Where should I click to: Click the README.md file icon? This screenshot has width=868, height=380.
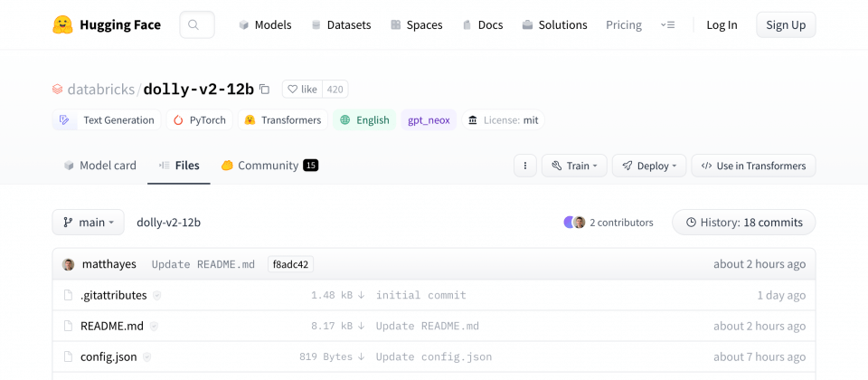pos(68,327)
